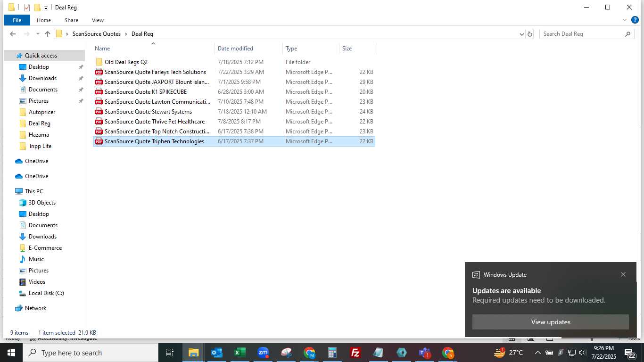Image resolution: width=644 pixels, height=362 pixels.
Task: Open the notification center icon showing 22
Action: point(630,353)
